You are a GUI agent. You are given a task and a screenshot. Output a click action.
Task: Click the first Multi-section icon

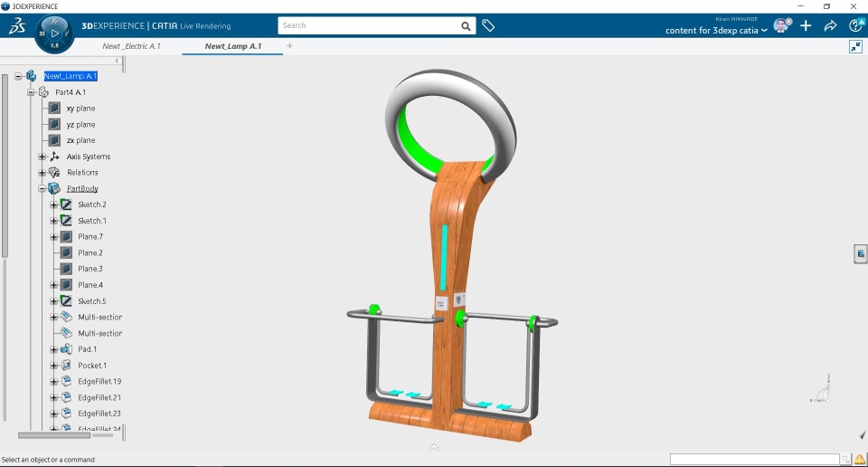66,317
